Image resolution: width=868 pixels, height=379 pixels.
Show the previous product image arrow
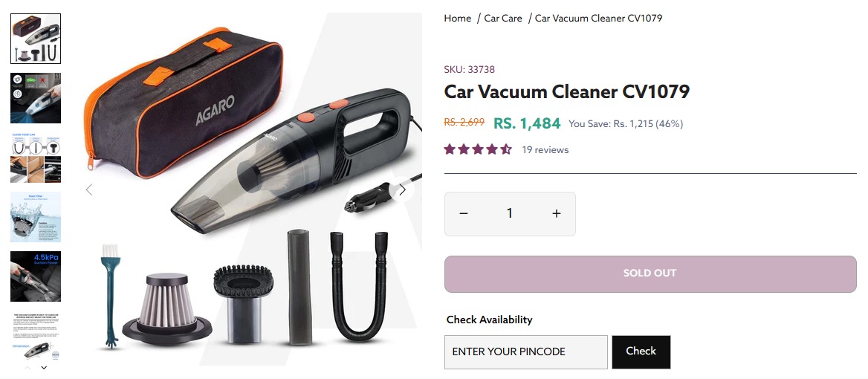(89, 189)
